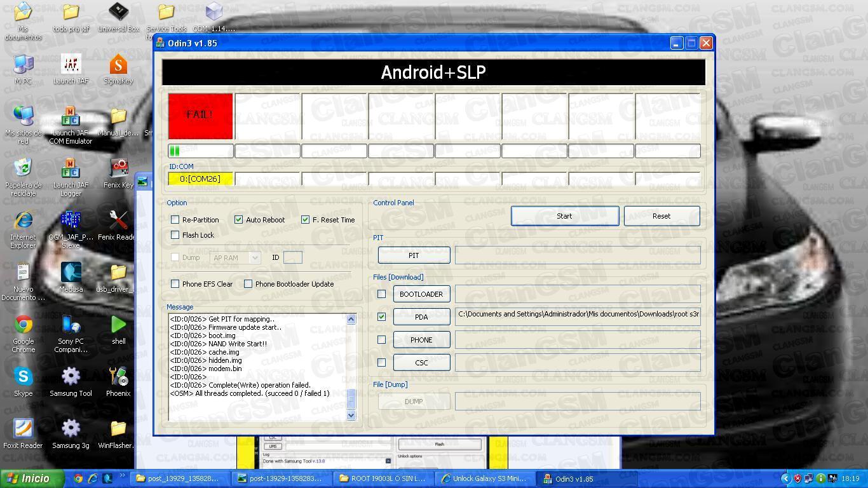Viewport: 868px width, 488px height.
Task: Expand hidden system tray icons arrow
Action: [x=785, y=479]
